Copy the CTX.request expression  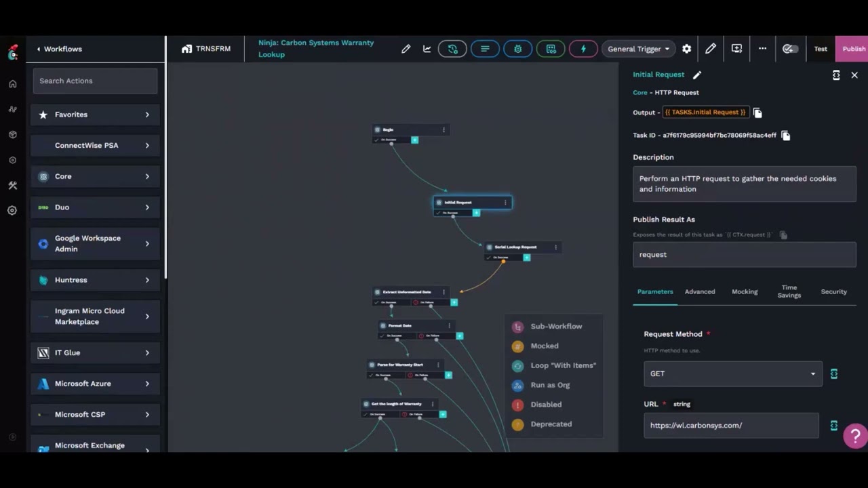[783, 235]
